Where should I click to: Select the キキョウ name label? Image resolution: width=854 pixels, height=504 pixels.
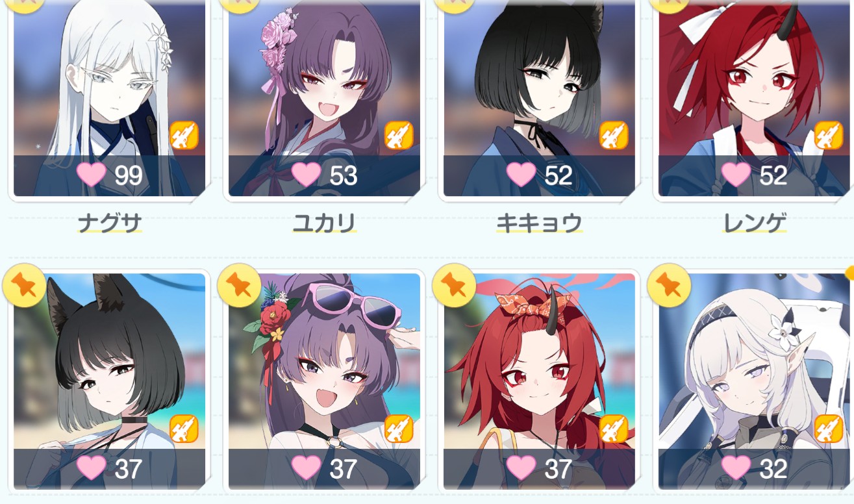[539, 223]
